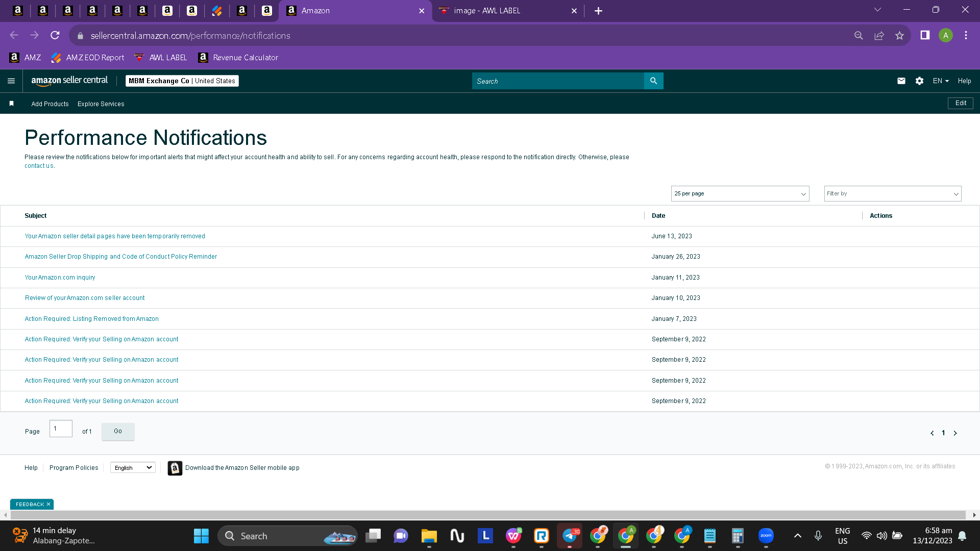Open the EN language dropdown

941,81
